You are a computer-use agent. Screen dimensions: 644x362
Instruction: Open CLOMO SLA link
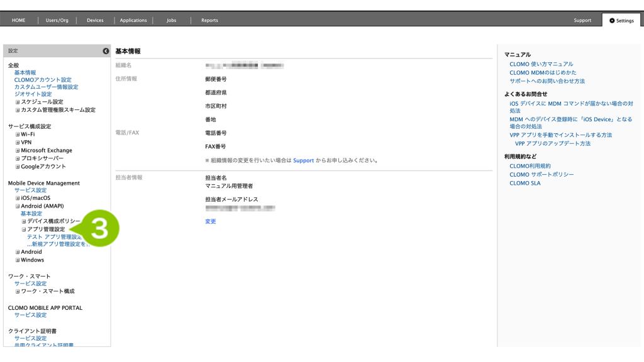coord(525,184)
